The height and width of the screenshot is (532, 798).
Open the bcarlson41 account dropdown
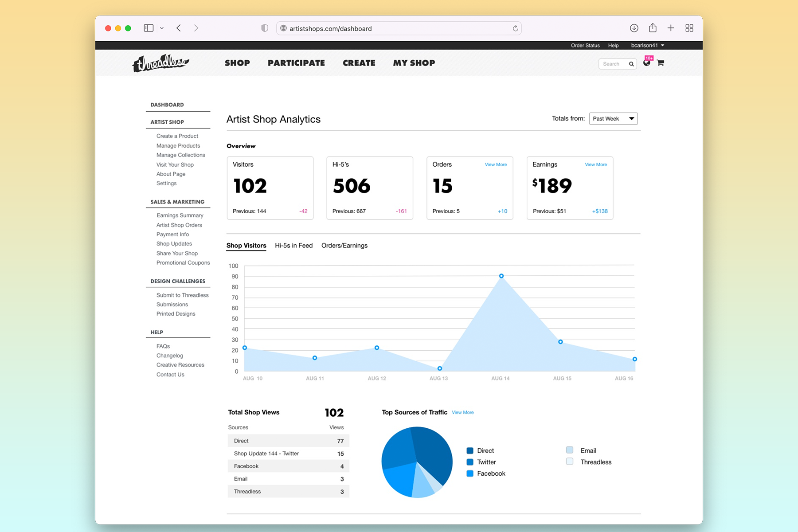pyautogui.click(x=647, y=45)
